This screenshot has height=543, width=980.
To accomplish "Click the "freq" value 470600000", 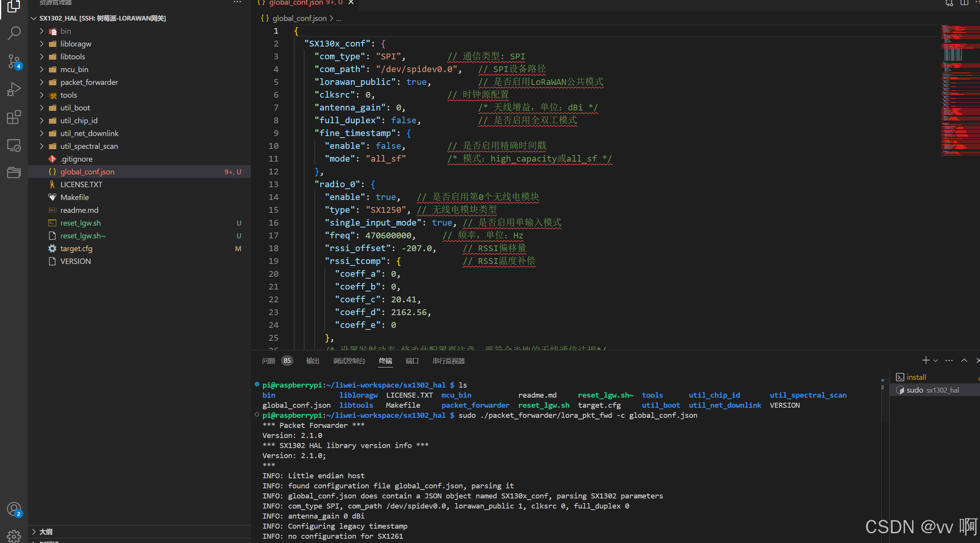I will pyautogui.click(x=388, y=235).
